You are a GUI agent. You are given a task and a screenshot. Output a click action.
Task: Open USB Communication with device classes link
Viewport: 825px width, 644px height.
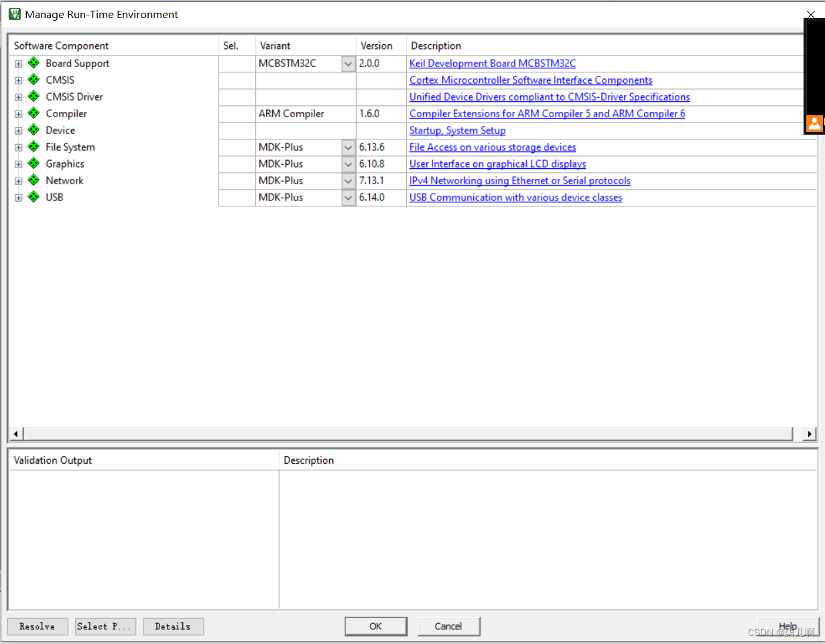pos(516,198)
